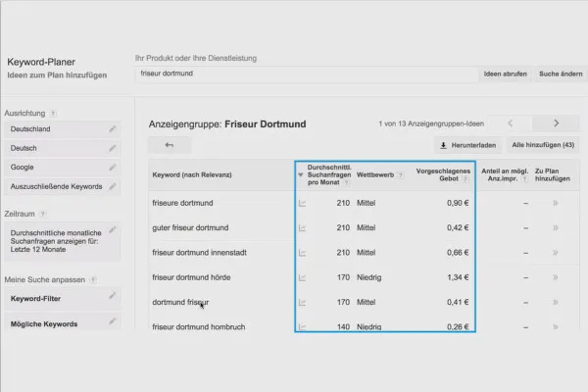Select keyword friseur dortmund hörde

191,277
